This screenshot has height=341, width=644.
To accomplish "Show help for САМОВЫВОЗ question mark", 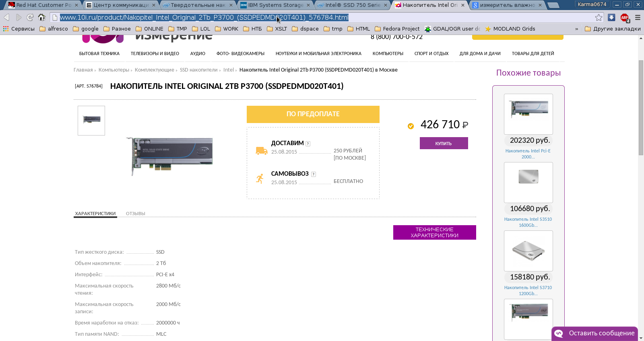I will tap(314, 174).
